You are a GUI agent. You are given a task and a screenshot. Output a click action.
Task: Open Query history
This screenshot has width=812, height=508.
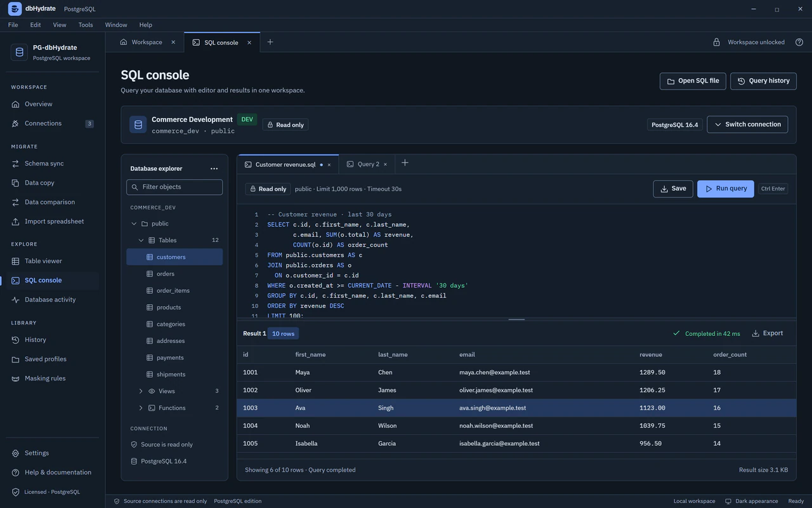[764, 81]
